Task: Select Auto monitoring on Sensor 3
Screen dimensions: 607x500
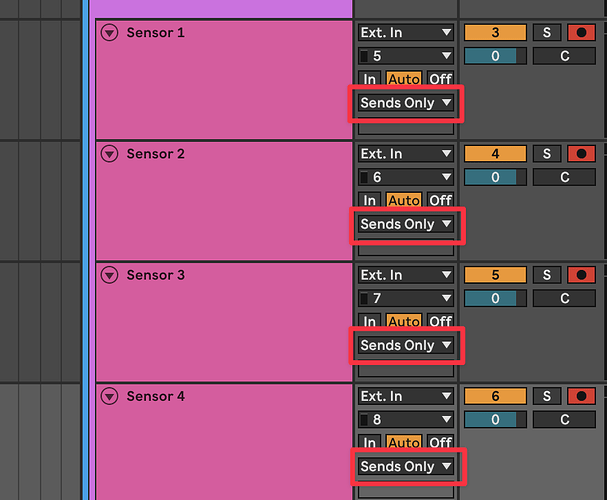Action: pyautogui.click(x=404, y=321)
